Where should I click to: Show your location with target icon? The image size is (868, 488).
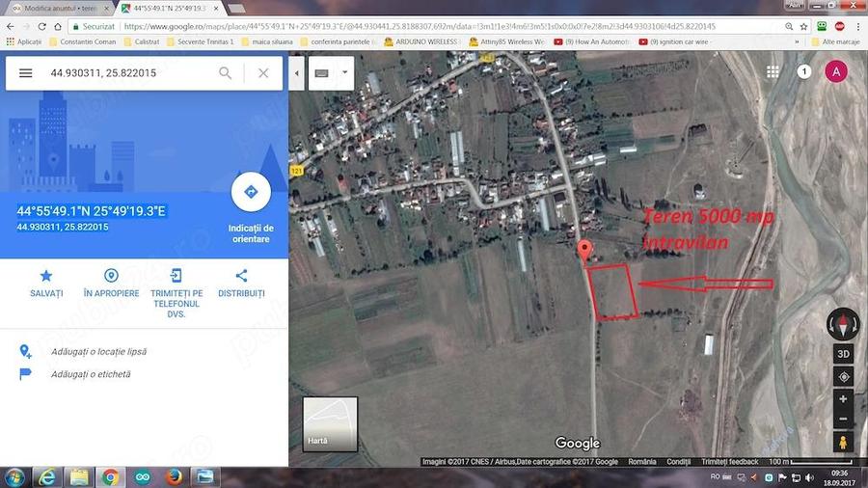click(x=843, y=377)
